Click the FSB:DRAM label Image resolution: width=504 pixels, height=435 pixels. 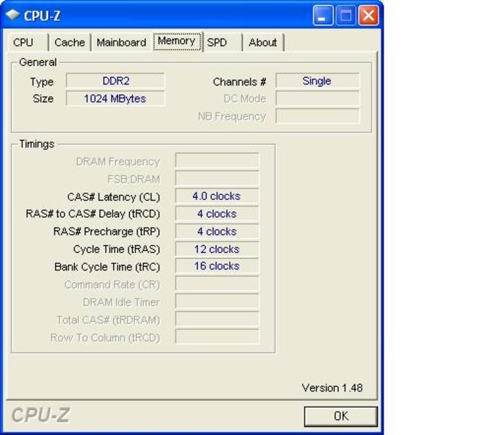tap(133, 179)
